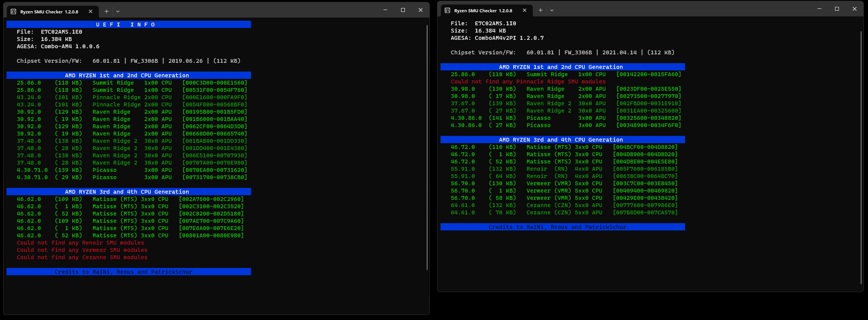
Task: Minimize the left terminal window
Action: tap(385, 10)
